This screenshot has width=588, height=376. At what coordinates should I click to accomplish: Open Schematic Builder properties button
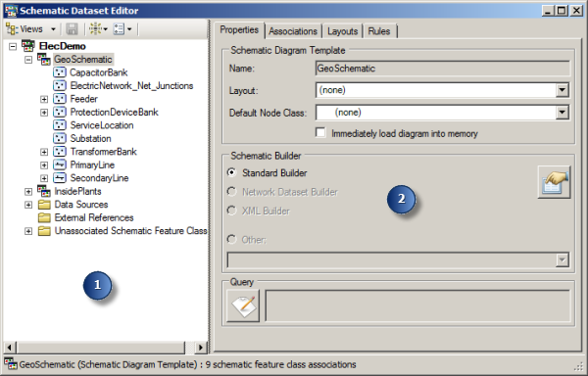(x=554, y=182)
